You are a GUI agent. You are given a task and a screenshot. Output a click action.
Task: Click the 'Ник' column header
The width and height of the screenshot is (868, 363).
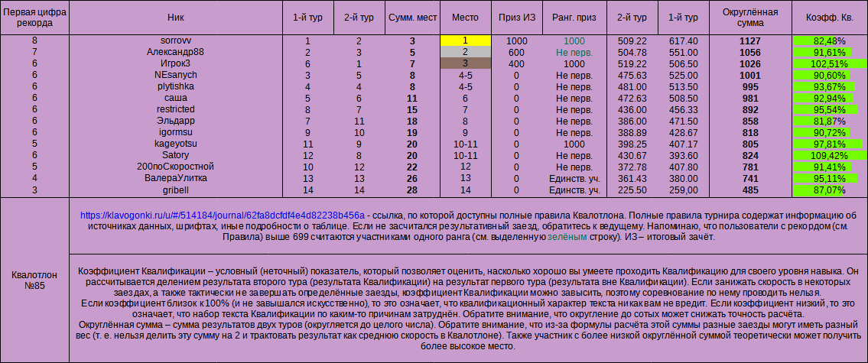[x=176, y=18]
